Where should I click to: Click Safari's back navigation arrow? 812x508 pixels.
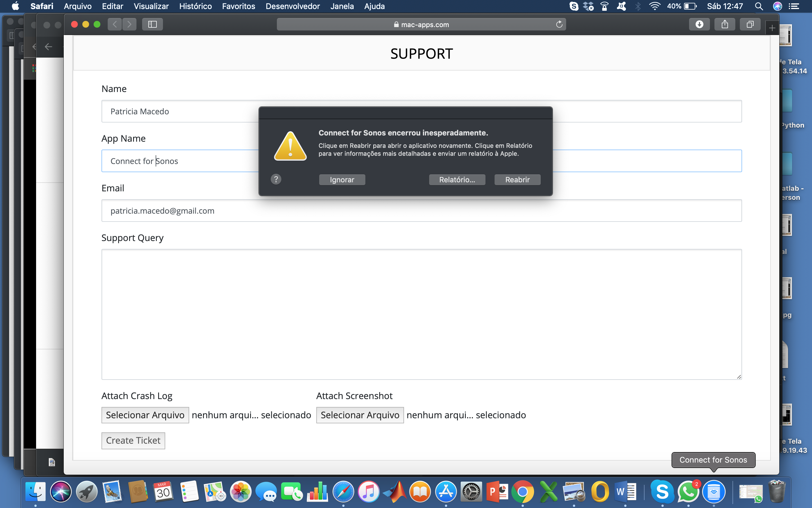pos(115,24)
